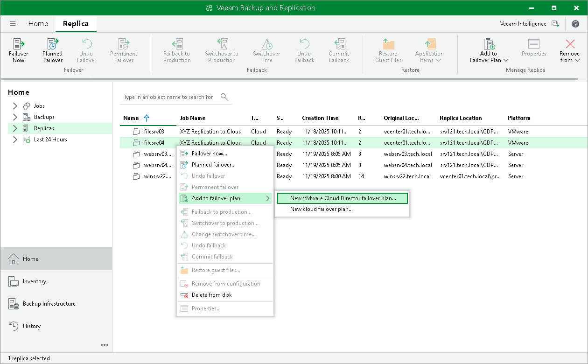Sort by the Creation Time column header
The width and height of the screenshot is (588, 364).
click(320, 118)
